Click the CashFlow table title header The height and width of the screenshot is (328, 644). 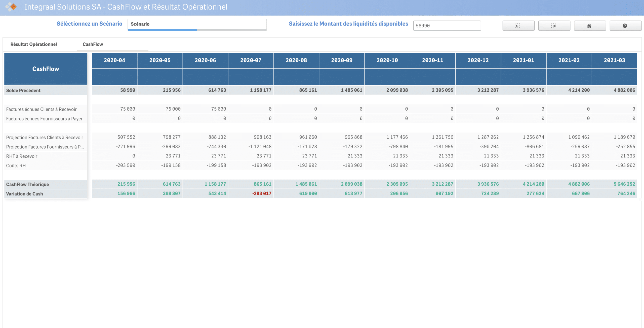(x=46, y=69)
